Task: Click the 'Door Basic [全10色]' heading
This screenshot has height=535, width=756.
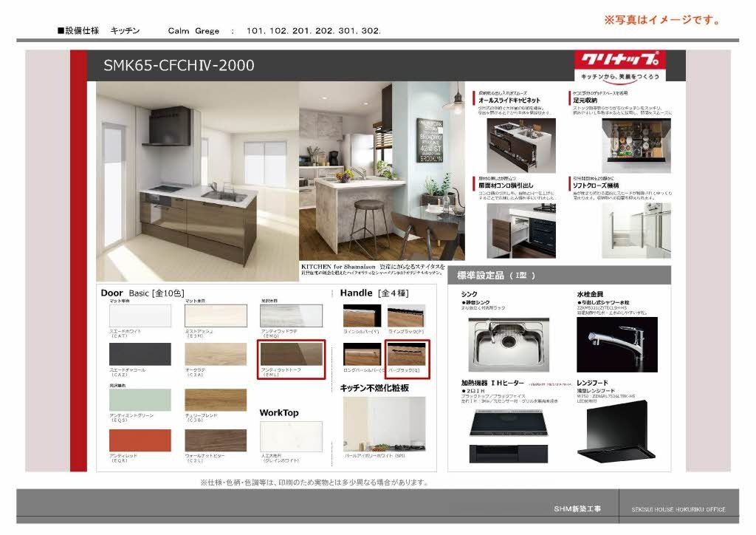Action: (x=142, y=293)
